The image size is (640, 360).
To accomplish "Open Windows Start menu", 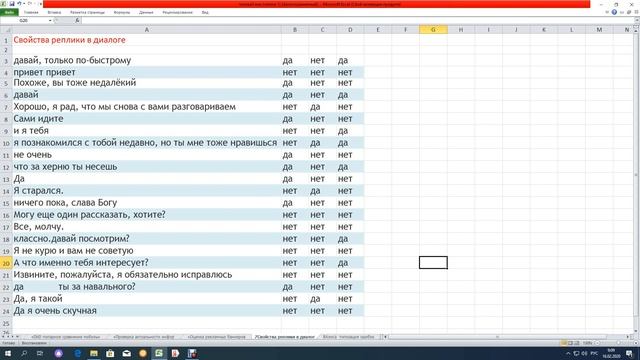I will tap(7, 353).
